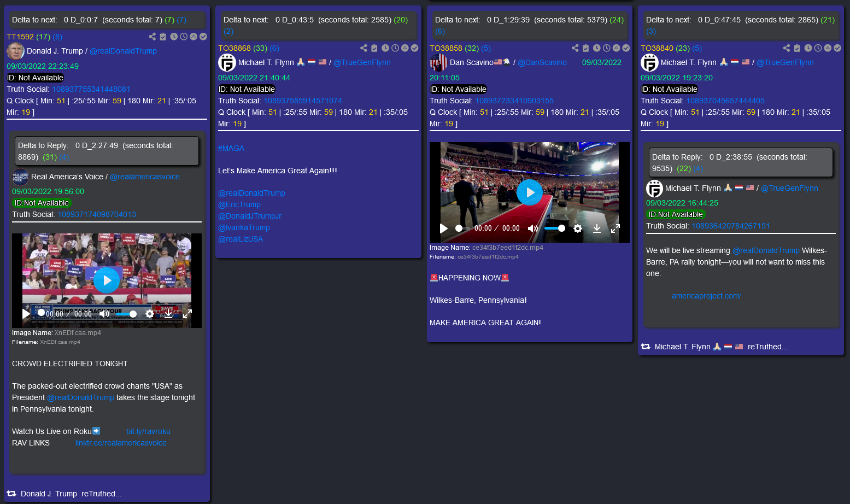Share post TO38868 using its share icon

[364, 48]
